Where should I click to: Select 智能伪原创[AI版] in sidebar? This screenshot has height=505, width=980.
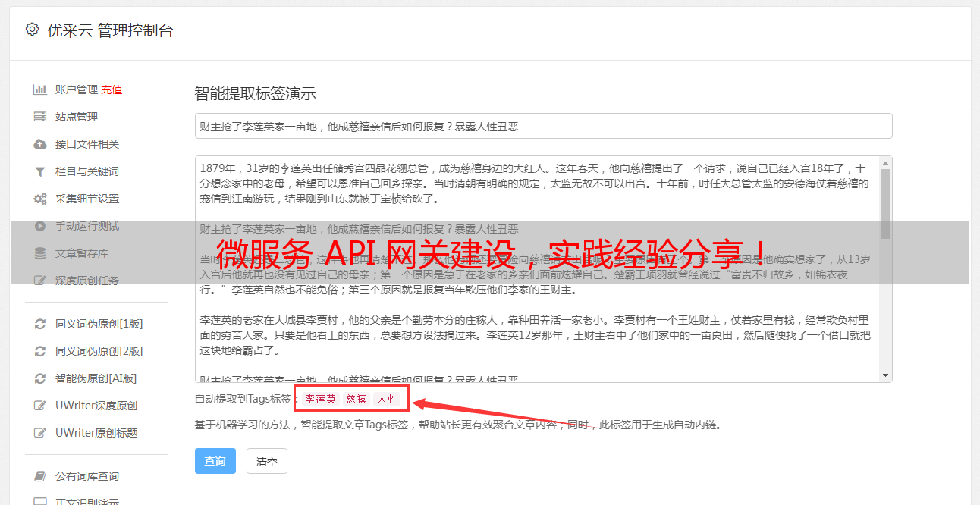point(96,378)
